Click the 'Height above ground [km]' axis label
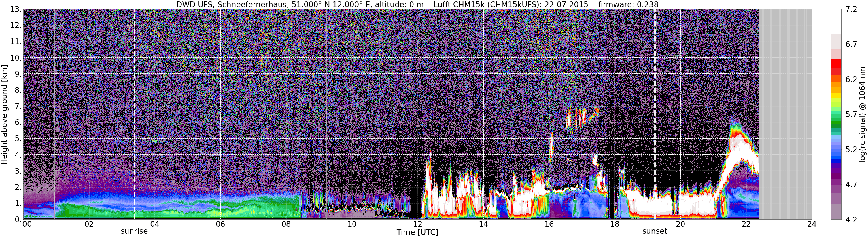This screenshot has width=868, height=238. point(4,115)
